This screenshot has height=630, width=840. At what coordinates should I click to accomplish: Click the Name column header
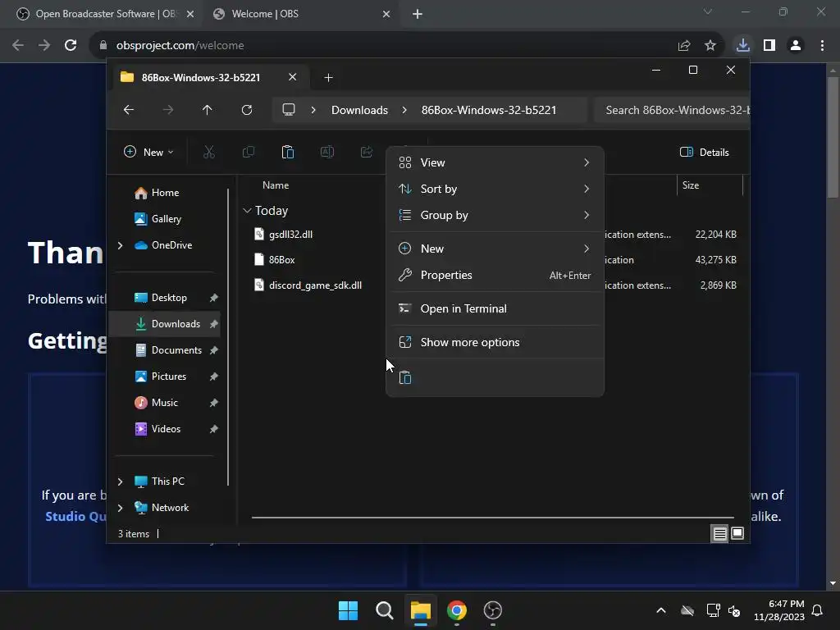pyautogui.click(x=276, y=185)
